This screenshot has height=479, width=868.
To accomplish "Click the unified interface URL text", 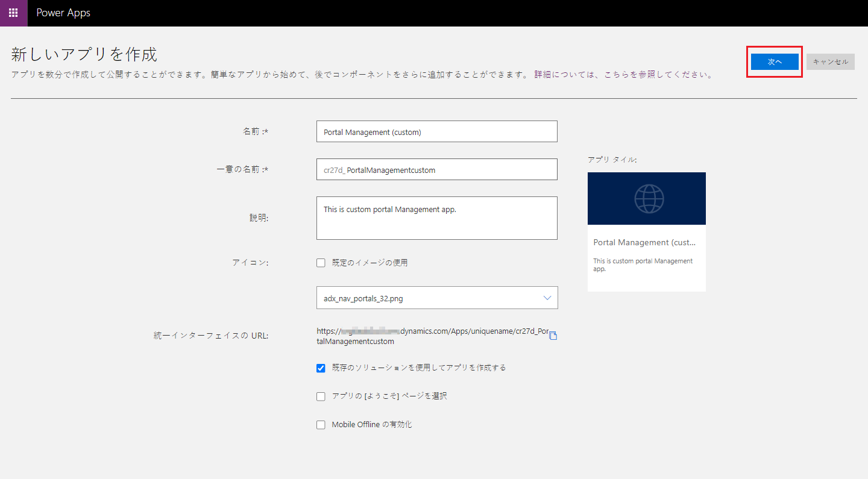I will click(x=433, y=336).
